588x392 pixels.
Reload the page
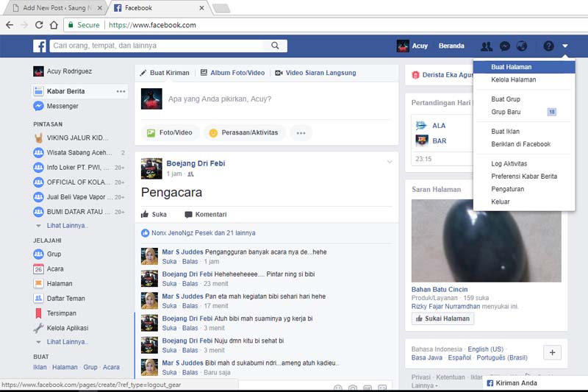39,25
